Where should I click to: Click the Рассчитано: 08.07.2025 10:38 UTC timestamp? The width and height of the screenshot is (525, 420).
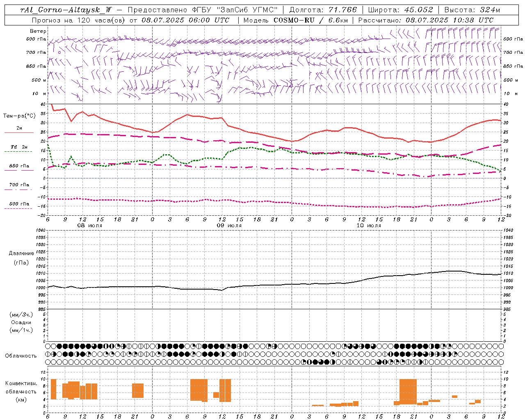click(426, 20)
